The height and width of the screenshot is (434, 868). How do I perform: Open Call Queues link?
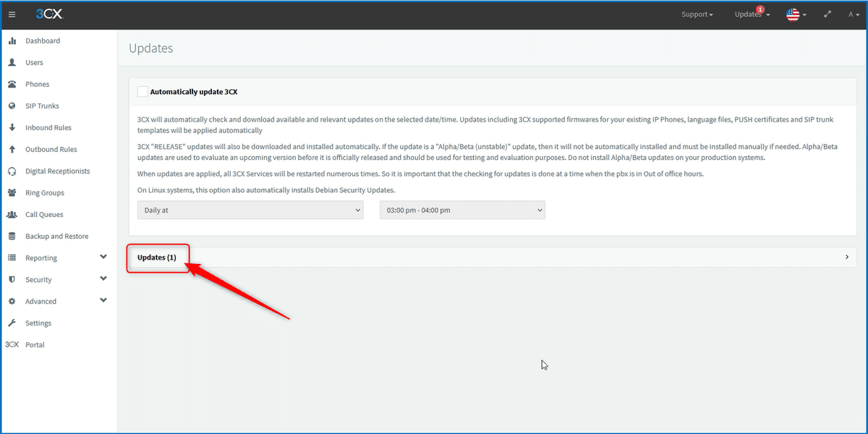pyautogui.click(x=44, y=214)
